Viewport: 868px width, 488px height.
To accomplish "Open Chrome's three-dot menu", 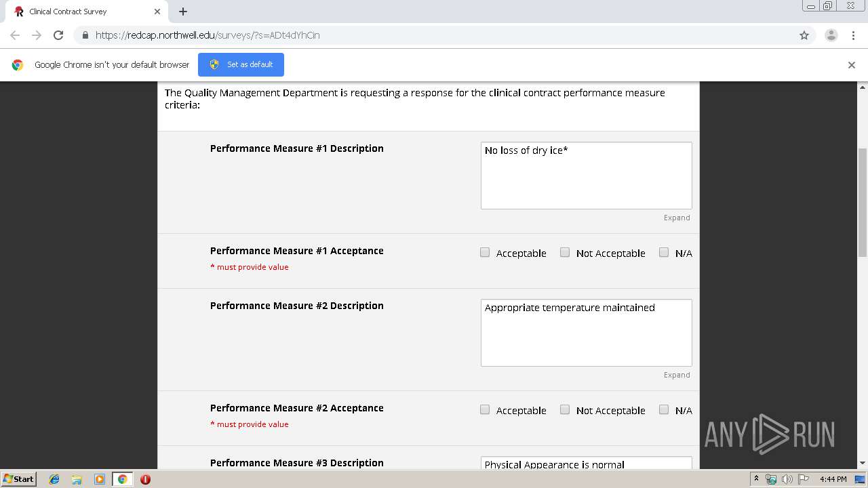I will tap(853, 35).
